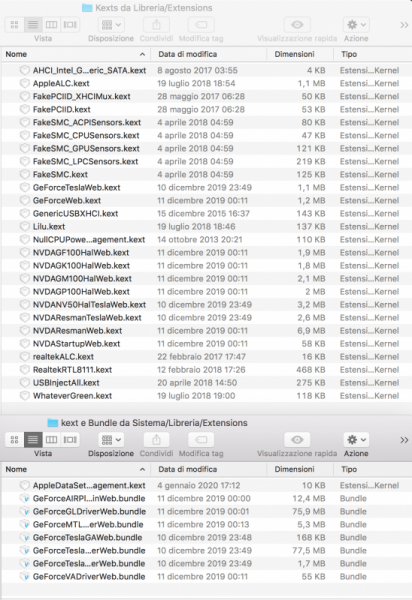Sort by Tipo in kext e Bundle window
The height and width of the screenshot is (600, 412).
[349, 469]
